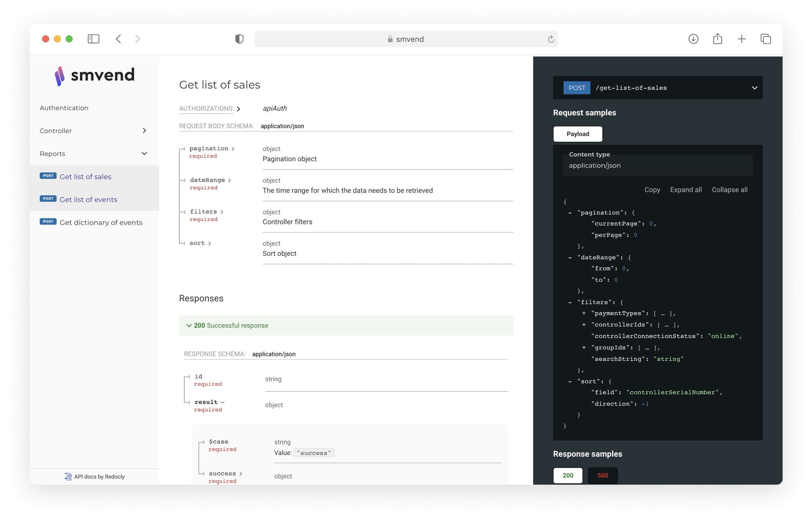812x520 pixels.
Task: Select the 500 response sample tab
Action: (x=603, y=475)
